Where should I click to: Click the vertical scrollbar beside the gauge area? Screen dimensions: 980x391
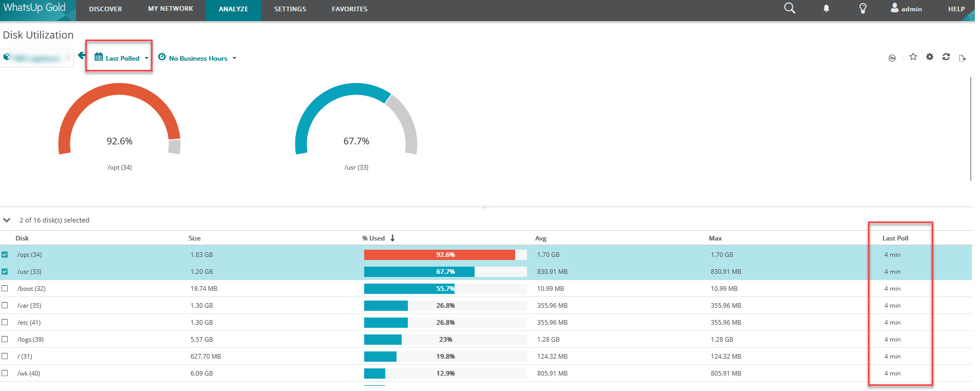(970, 128)
